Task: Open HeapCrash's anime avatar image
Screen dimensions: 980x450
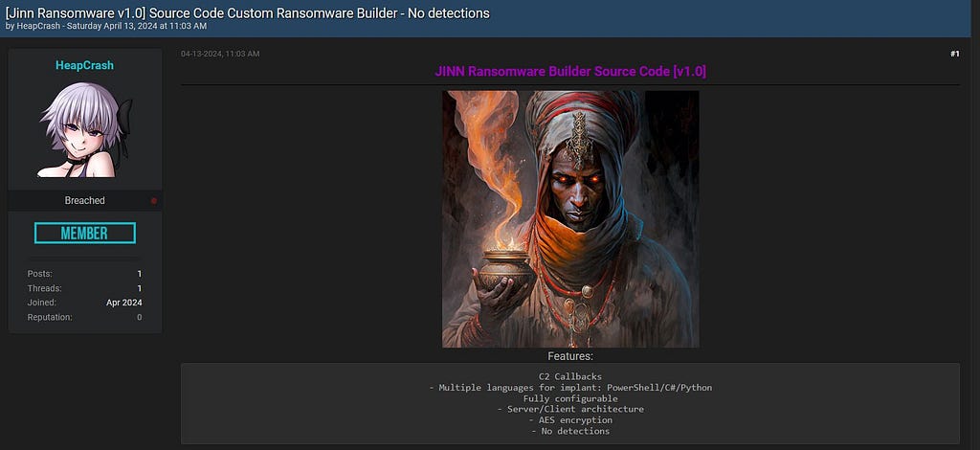Action: pyautogui.click(x=84, y=130)
